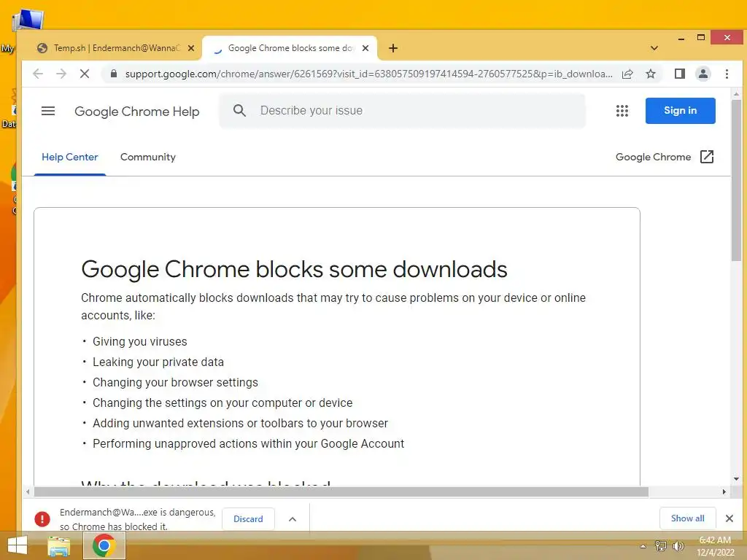Discard the blocked download
This screenshot has height=560, width=747.
(248, 519)
